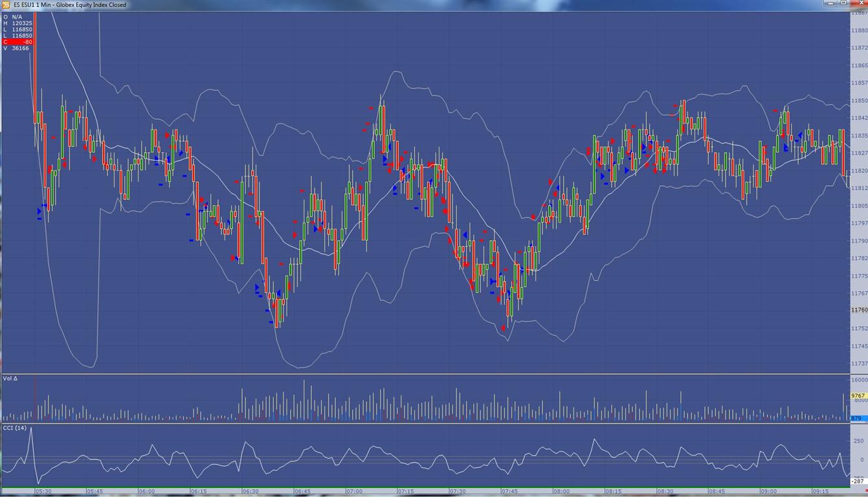The image size is (868, 497).
Task: Click the 09:00 label on time axis
Action: [768, 492]
